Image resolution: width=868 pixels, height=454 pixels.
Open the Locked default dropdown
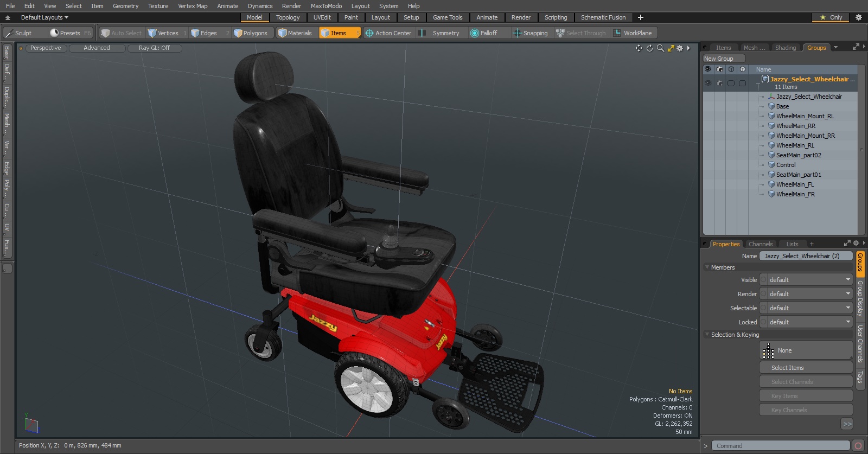coord(806,322)
